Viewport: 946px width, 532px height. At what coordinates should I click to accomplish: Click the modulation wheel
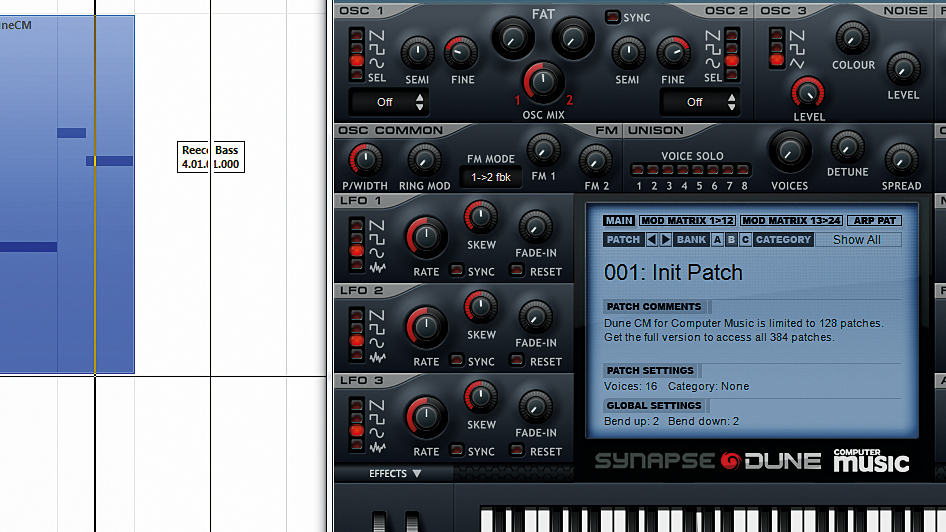coord(411,522)
